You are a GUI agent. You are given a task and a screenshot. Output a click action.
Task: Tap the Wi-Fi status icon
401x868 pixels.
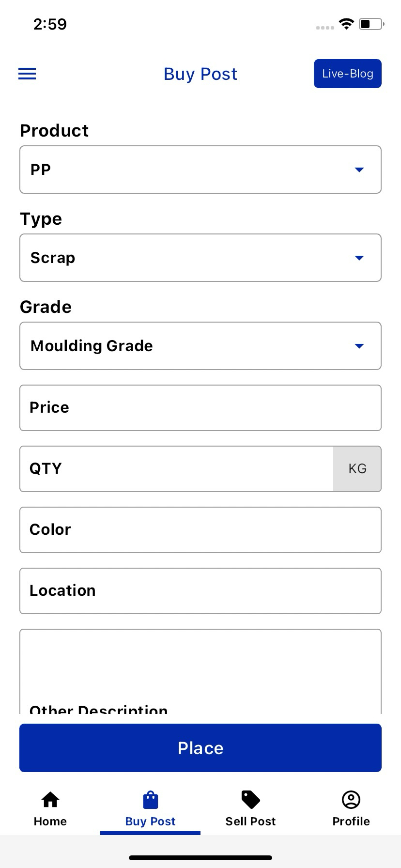coord(346,24)
